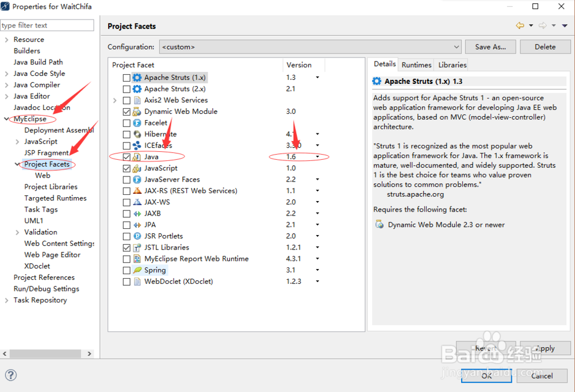Click the Axis2 Web Services document icon

(137, 100)
